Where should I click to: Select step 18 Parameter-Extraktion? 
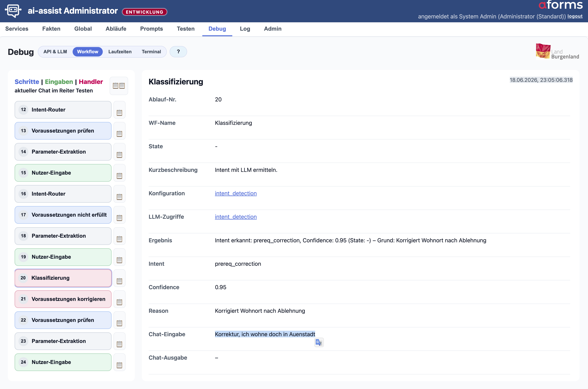(63, 236)
